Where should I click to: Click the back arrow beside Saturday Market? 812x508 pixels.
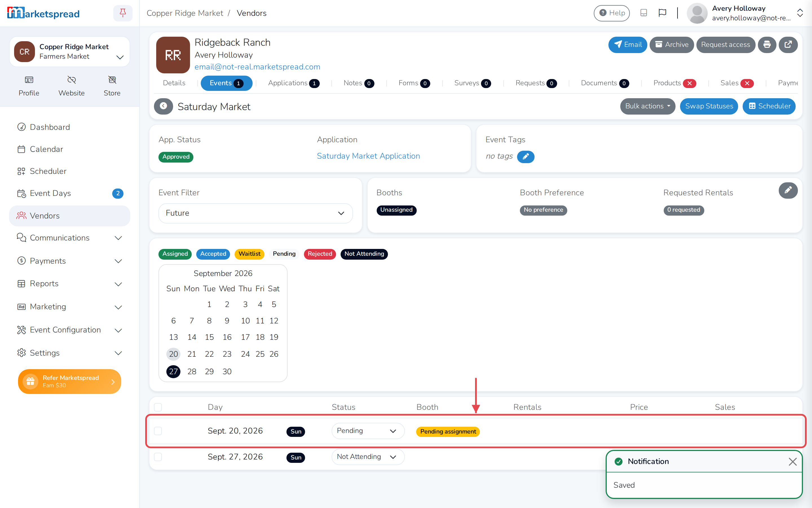pyautogui.click(x=164, y=106)
